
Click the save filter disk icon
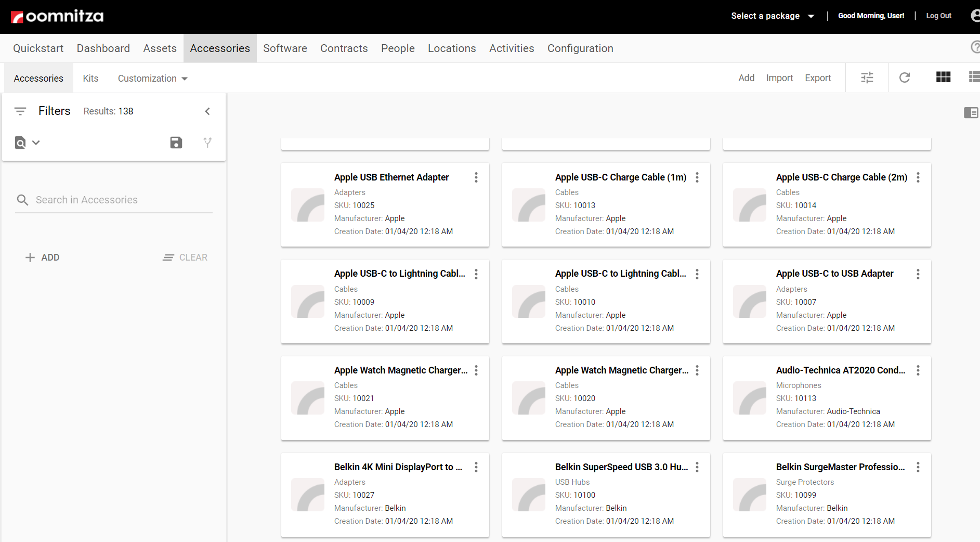click(x=176, y=143)
